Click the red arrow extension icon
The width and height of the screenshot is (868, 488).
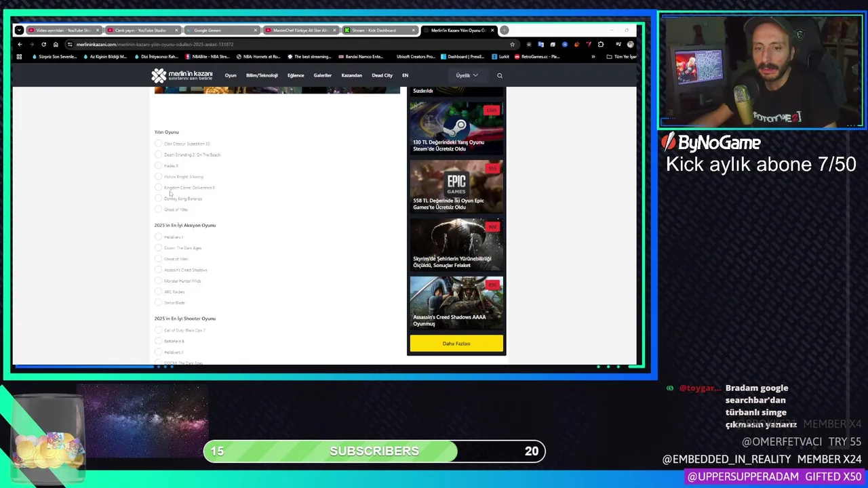589,45
